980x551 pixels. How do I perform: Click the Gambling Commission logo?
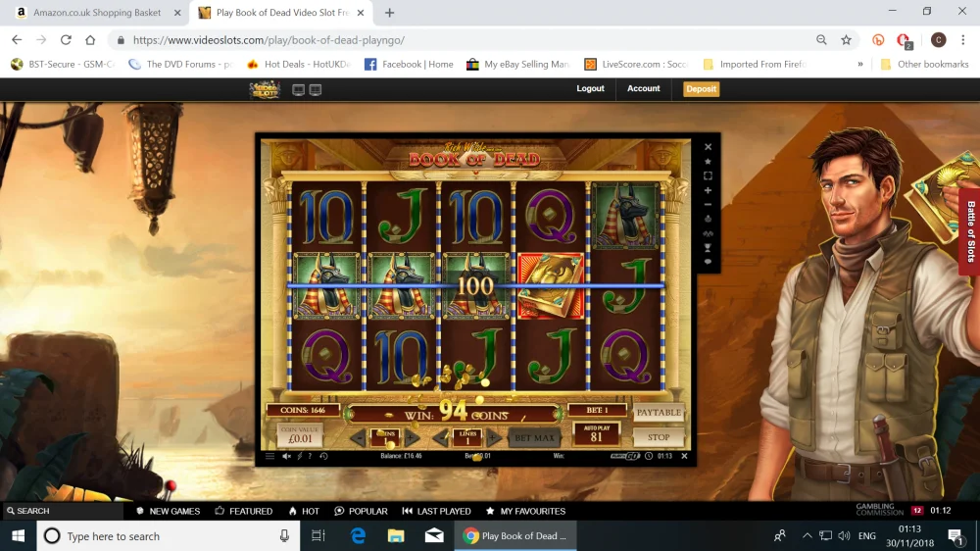pyautogui.click(x=880, y=510)
